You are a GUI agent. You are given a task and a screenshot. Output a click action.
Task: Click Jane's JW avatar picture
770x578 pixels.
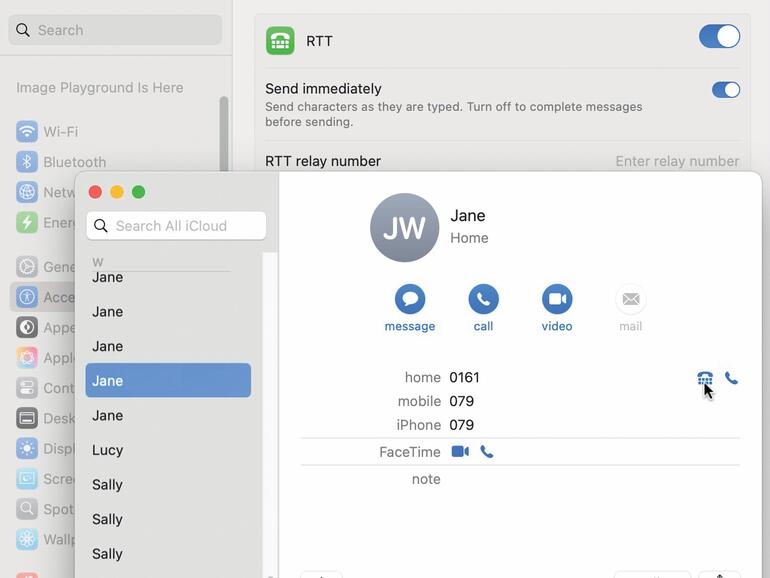tap(405, 227)
